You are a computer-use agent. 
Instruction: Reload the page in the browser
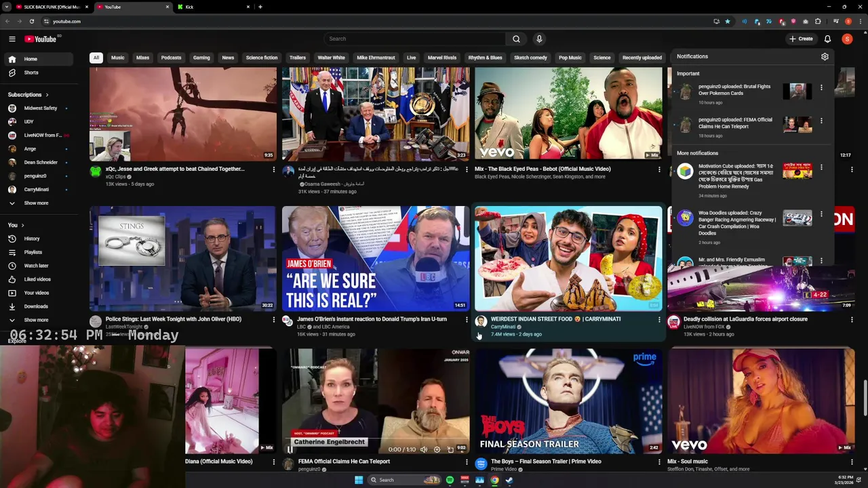[x=31, y=22]
